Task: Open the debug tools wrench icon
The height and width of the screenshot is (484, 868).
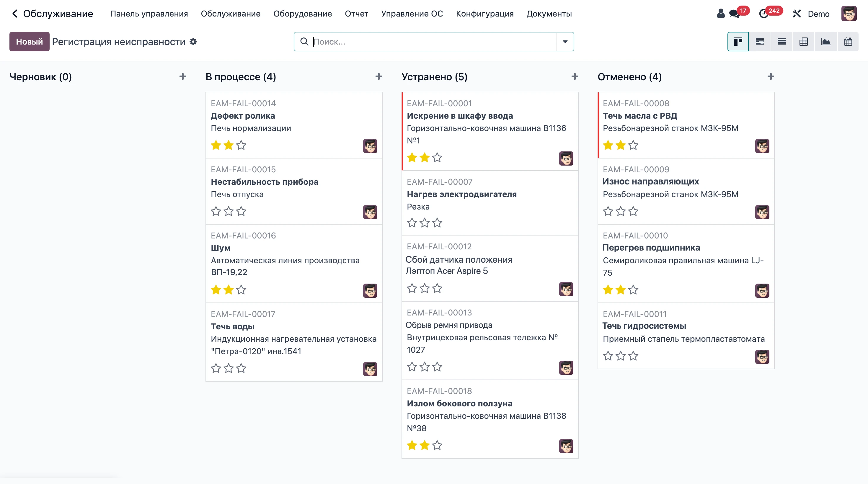Action: [x=797, y=14]
